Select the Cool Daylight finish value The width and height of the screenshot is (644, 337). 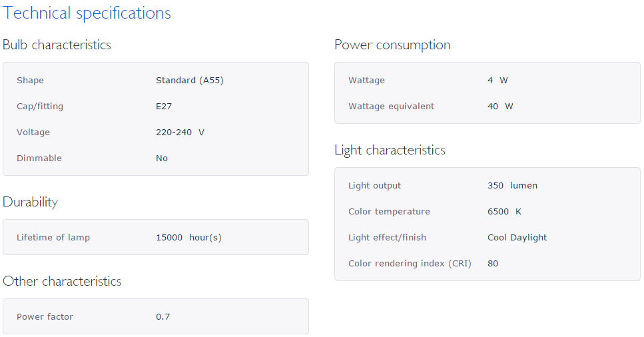point(517,238)
